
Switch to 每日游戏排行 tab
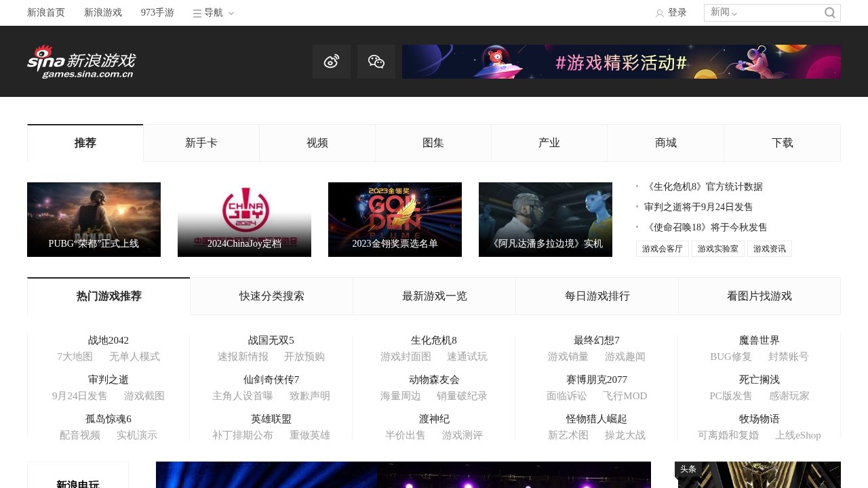pos(597,296)
